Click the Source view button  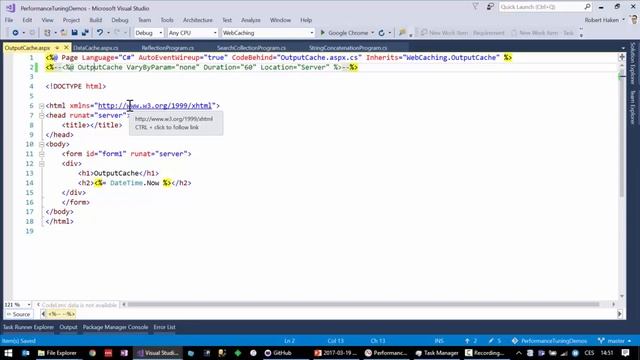18,314
